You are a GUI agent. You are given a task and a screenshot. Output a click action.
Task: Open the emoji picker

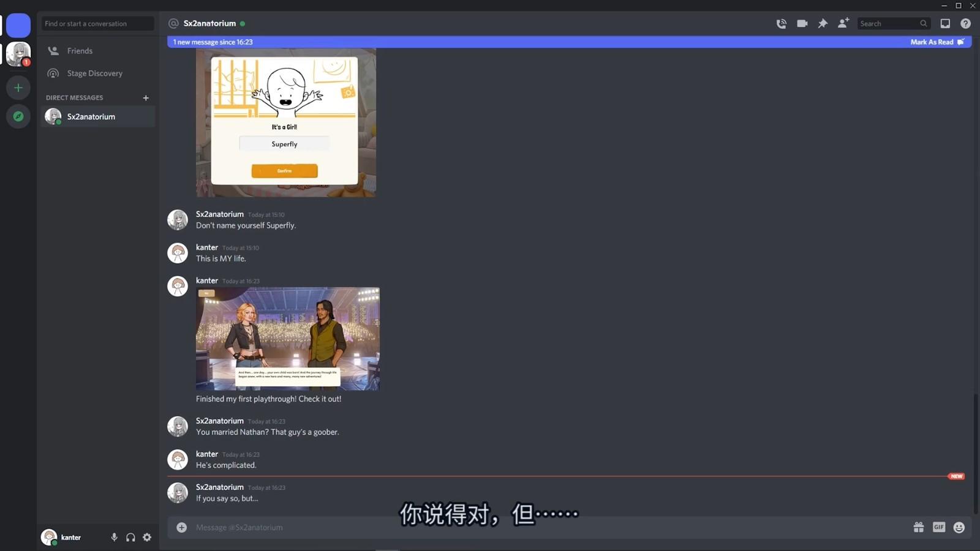click(959, 527)
